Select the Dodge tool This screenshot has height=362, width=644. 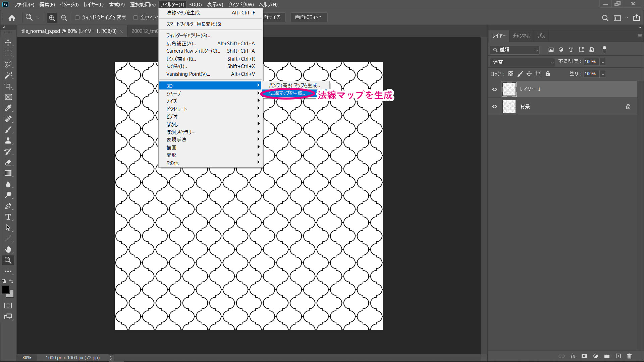(x=8, y=195)
